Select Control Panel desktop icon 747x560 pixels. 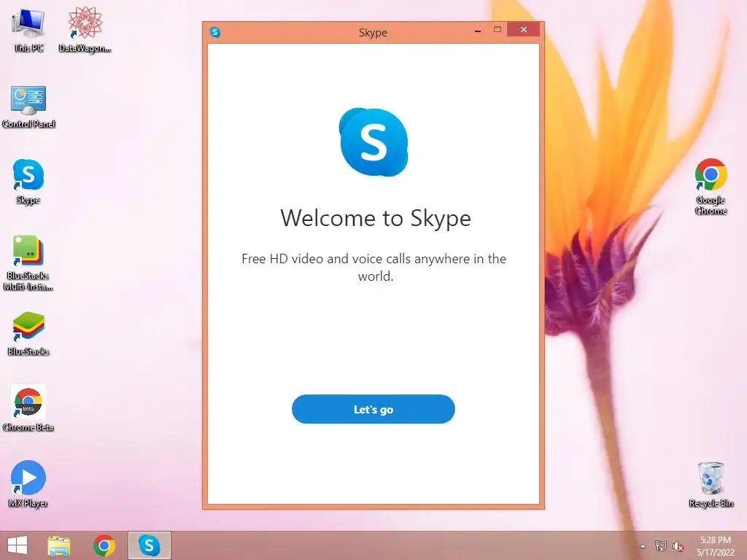[28, 106]
